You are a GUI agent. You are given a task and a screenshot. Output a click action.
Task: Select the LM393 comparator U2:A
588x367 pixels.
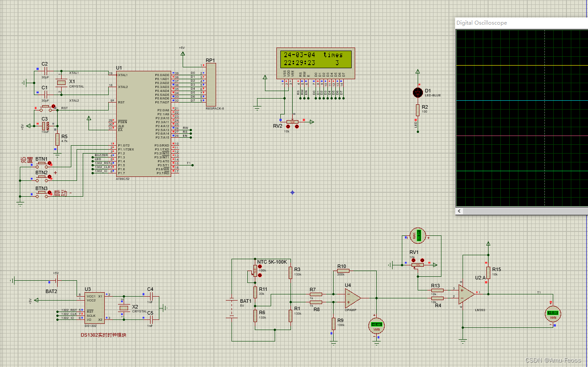coord(466,294)
